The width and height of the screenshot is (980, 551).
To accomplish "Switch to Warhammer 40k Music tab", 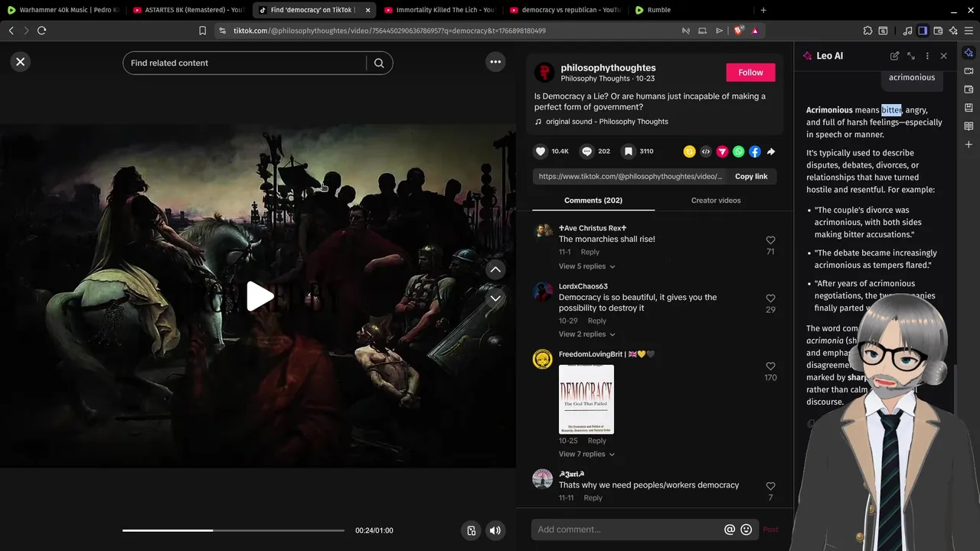I will (x=64, y=10).
